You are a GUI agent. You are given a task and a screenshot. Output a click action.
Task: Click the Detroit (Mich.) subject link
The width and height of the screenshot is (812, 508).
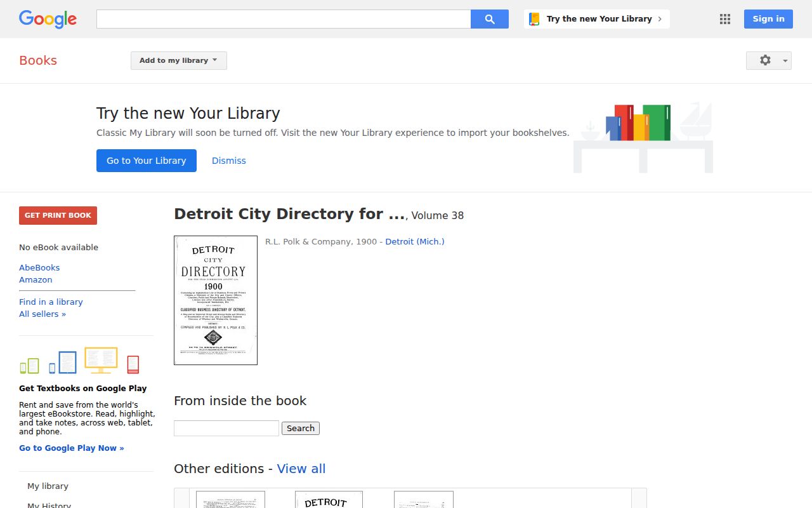click(415, 242)
